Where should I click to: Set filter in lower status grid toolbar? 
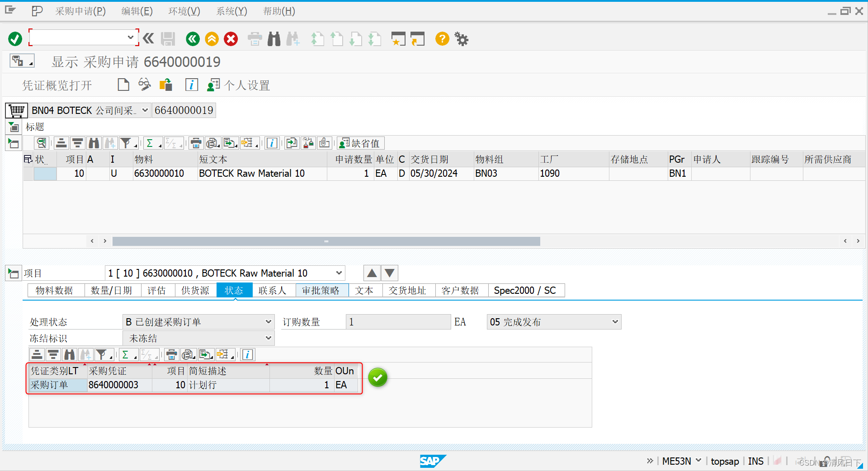click(103, 355)
